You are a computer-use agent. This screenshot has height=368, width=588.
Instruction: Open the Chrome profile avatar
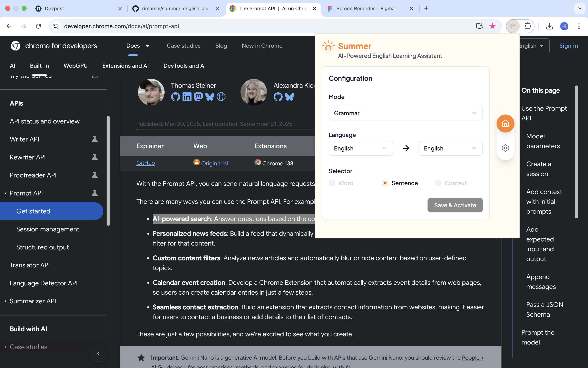pos(564,26)
